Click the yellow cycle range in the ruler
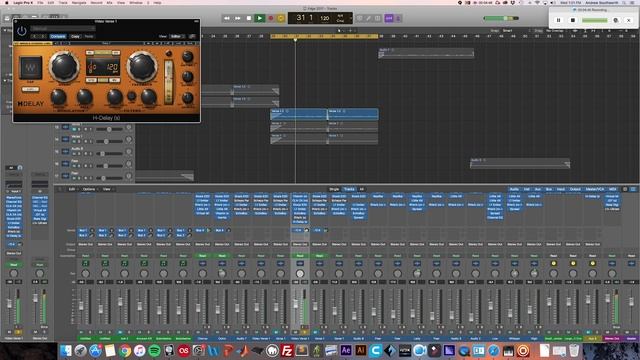 click(x=324, y=36)
